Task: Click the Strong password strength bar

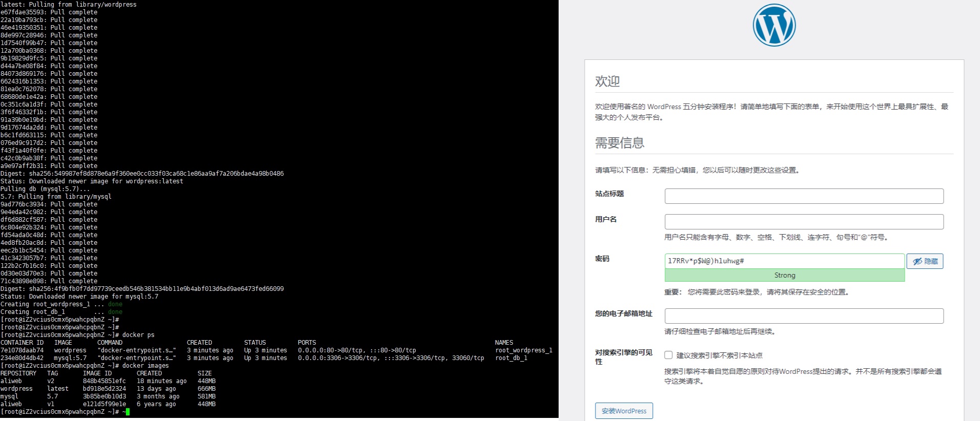Action: click(x=784, y=276)
